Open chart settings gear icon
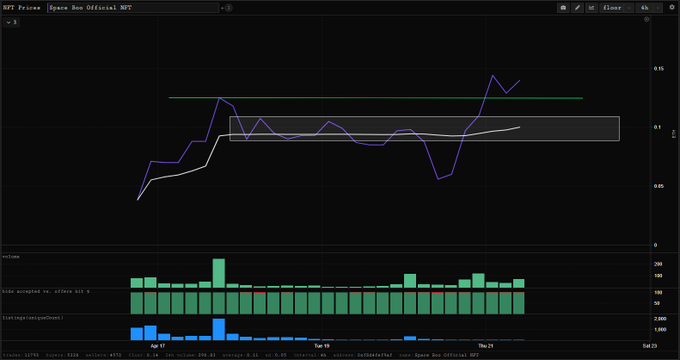This screenshot has width=680, height=360. tap(672, 8)
